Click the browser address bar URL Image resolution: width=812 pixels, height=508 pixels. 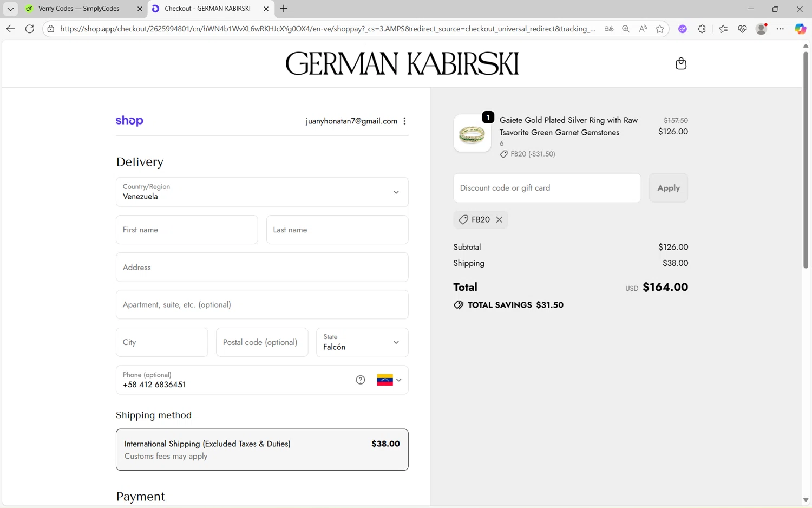(328, 29)
